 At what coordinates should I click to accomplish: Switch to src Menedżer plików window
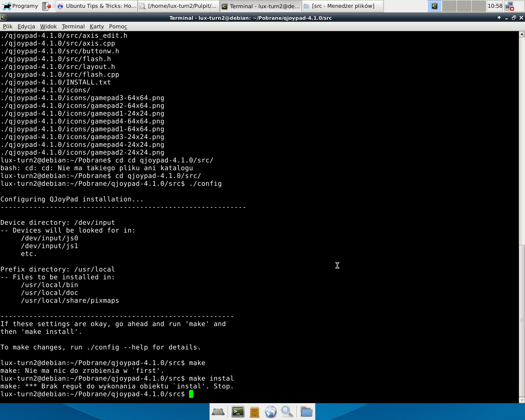(x=343, y=6)
